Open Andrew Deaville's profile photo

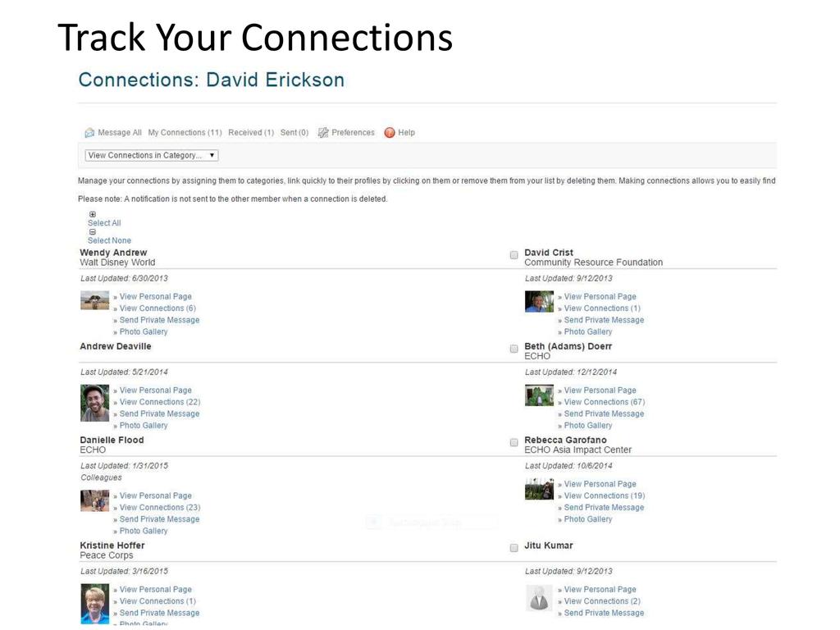click(94, 403)
